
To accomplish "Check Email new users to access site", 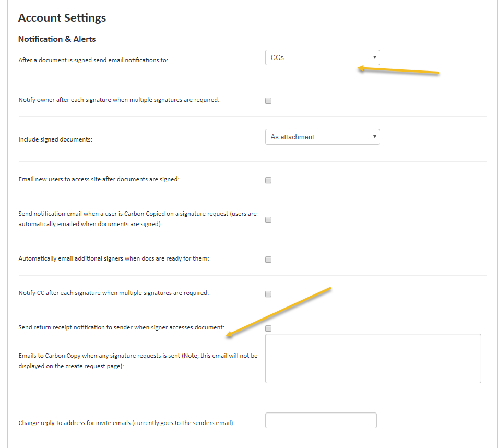I will 268,180.
